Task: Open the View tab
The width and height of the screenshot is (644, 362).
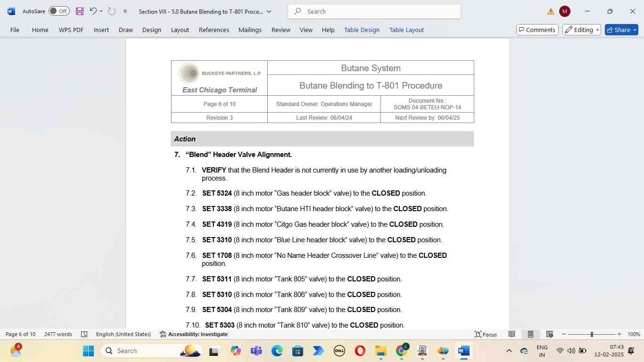Action: (306, 30)
